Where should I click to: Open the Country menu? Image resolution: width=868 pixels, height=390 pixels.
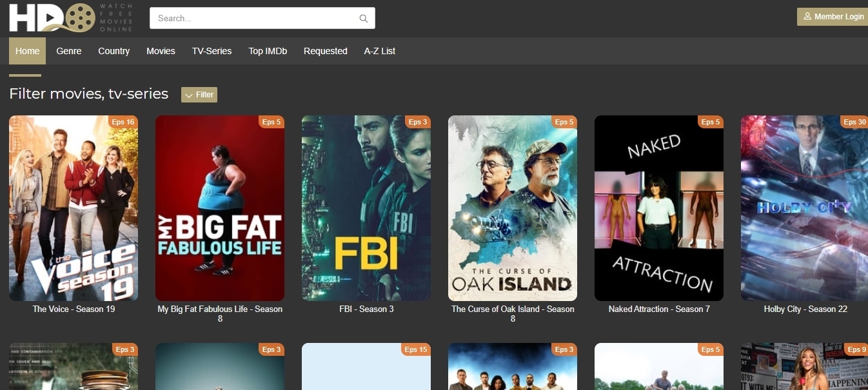tap(114, 51)
